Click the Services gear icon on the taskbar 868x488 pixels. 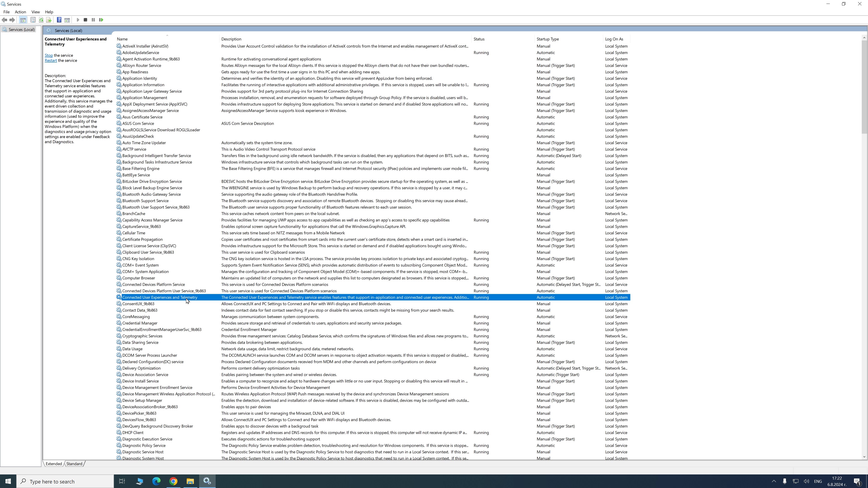207,481
